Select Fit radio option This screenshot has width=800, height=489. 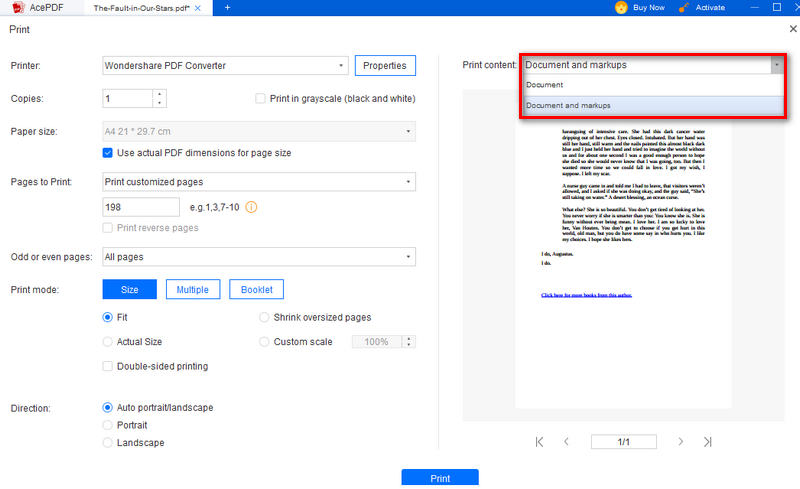pyautogui.click(x=108, y=317)
